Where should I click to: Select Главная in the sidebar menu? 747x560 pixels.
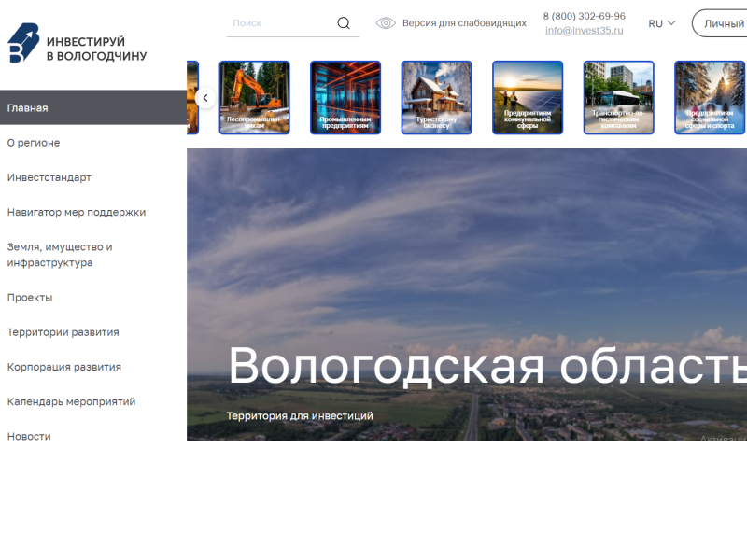tap(28, 108)
